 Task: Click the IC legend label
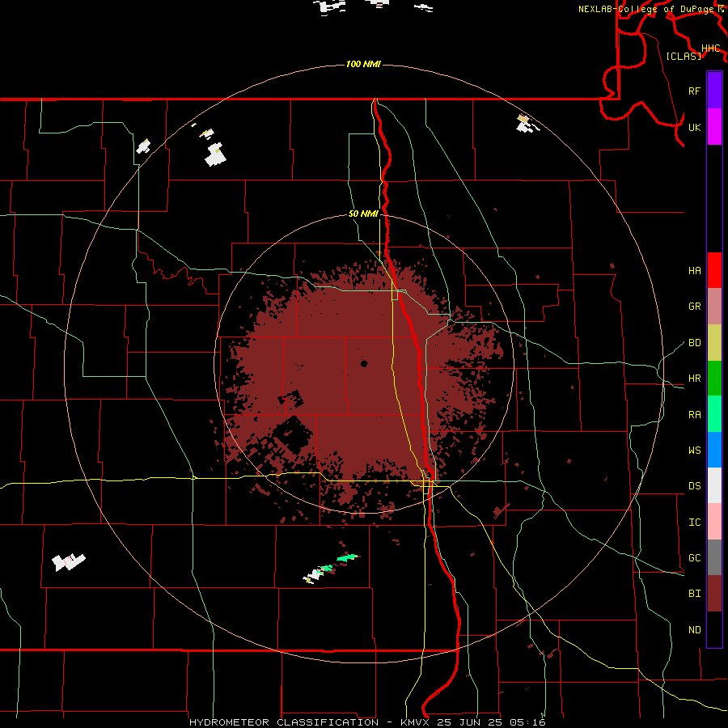click(x=695, y=523)
